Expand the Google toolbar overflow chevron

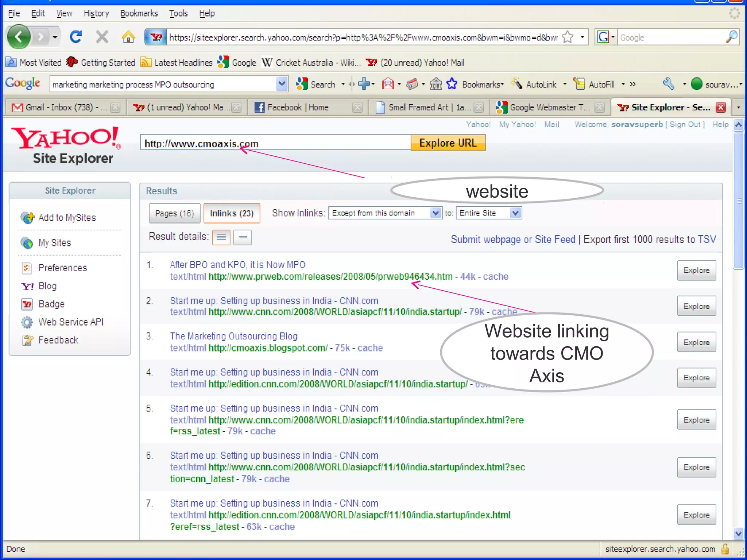(633, 84)
